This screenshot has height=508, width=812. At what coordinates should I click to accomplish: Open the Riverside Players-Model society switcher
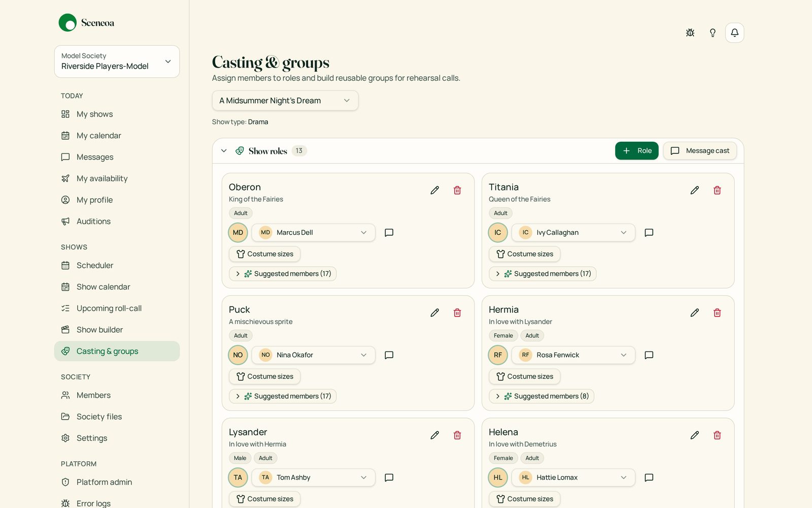117,61
